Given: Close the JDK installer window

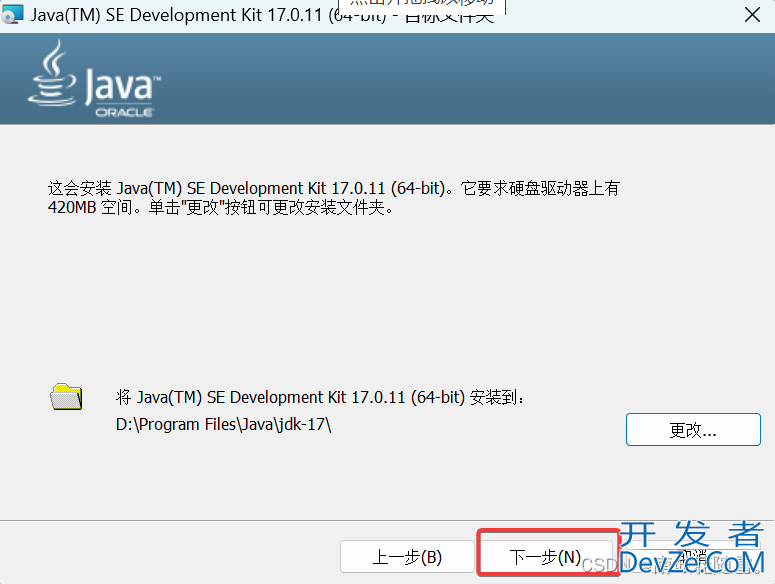Looking at the screenshot, I should (752, 15).
